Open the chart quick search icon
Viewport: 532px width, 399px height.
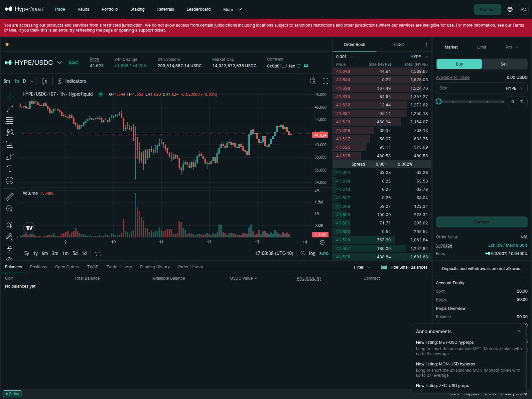313,81
